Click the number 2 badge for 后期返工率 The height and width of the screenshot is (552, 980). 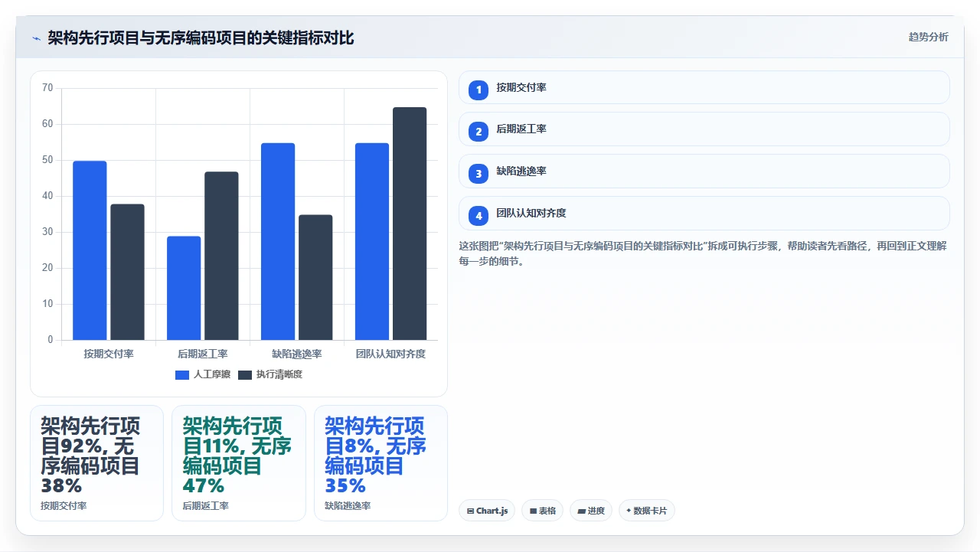(479, 131)
